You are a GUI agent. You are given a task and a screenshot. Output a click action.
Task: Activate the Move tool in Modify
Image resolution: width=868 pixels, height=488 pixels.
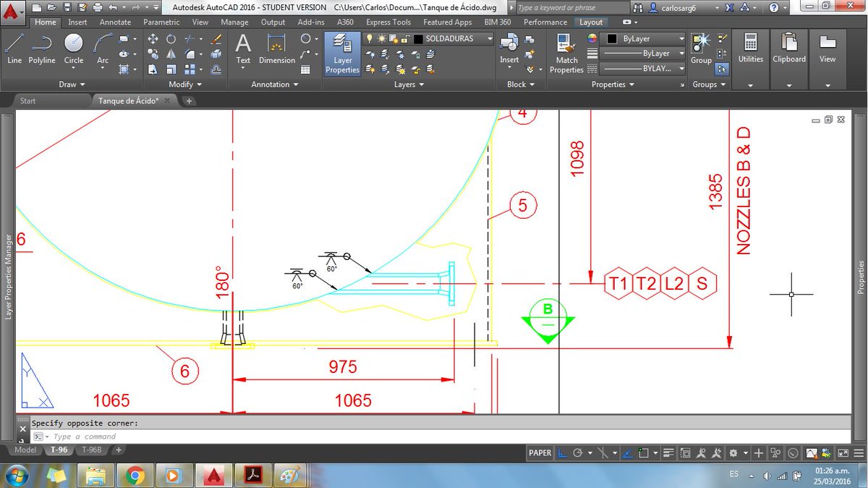[153, 39]
